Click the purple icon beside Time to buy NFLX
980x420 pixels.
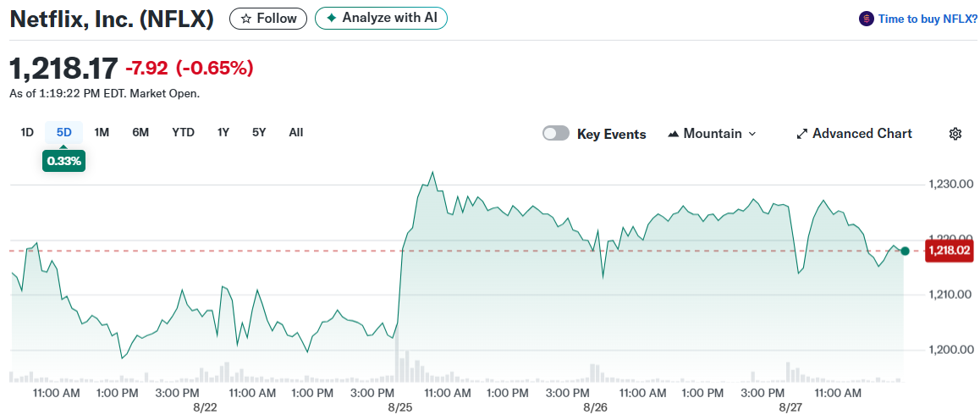(867, 19)
